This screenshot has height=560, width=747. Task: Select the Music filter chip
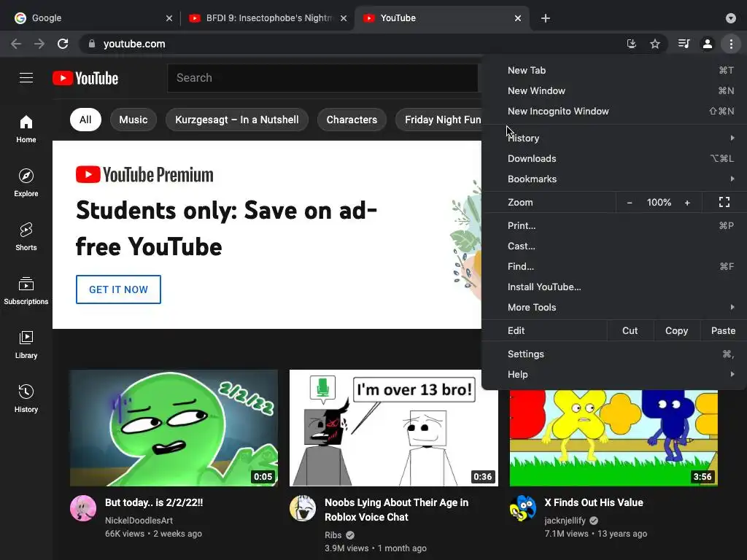133,120
